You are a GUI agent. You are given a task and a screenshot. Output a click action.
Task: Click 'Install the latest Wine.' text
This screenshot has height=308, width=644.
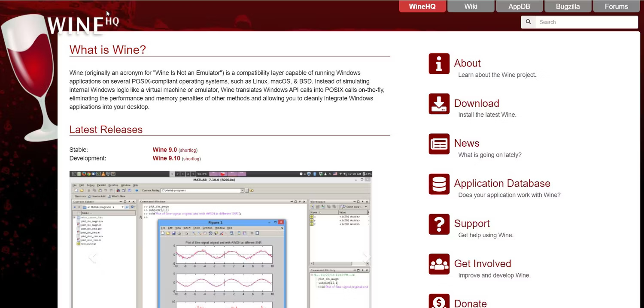(x=487, y=115)
